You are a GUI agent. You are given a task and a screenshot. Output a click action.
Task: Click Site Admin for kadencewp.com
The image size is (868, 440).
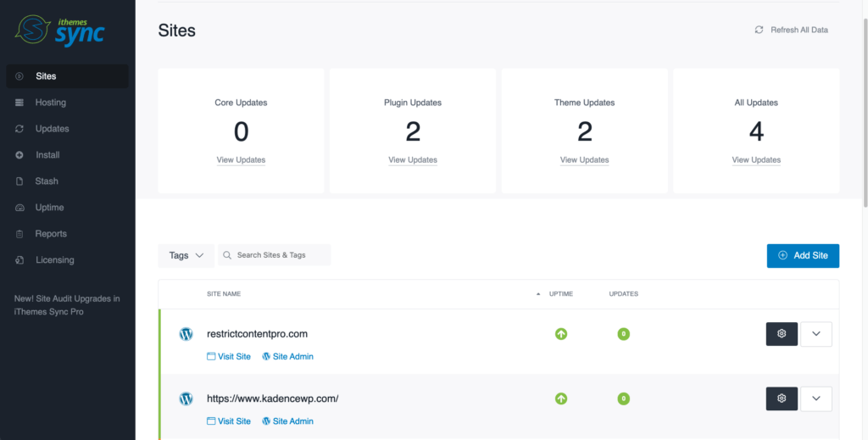pyautogui.click(x=288, y=421)
